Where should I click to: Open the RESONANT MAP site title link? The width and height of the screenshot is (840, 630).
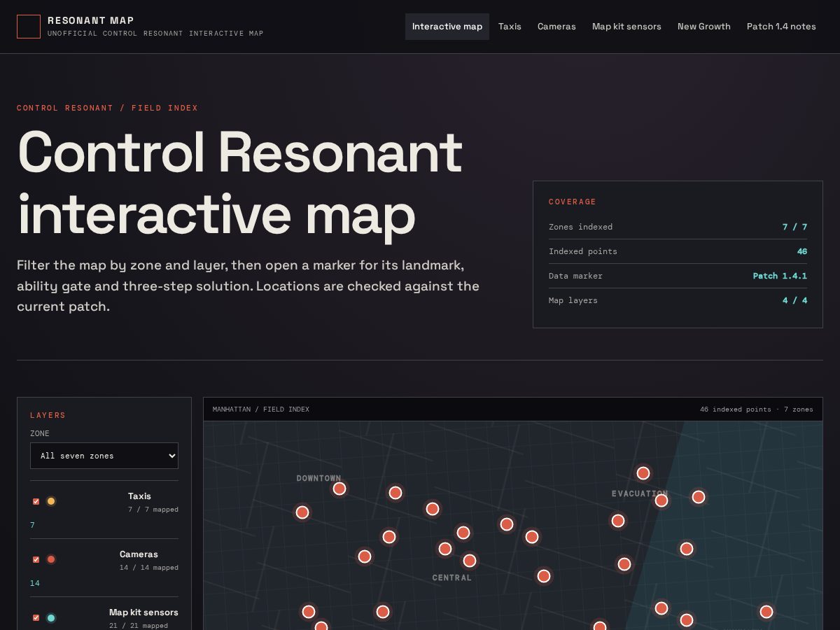coord(91,20)
